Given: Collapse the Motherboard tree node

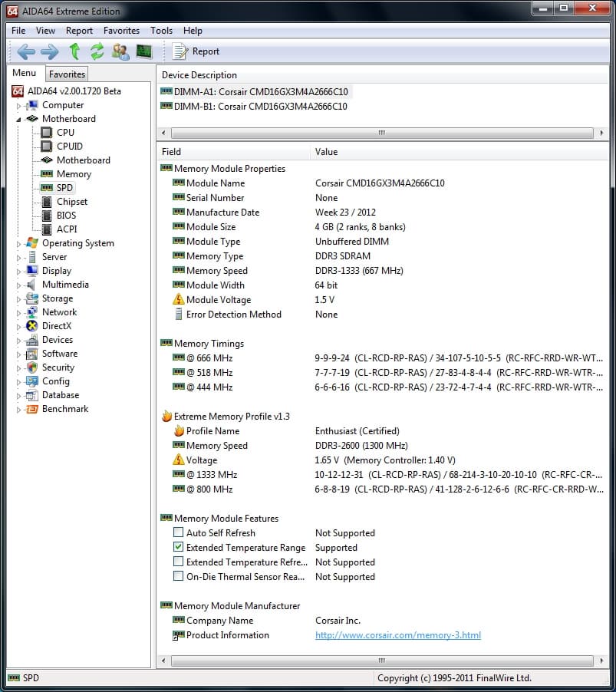Looking at the screenshot, I should click(18, 120).
